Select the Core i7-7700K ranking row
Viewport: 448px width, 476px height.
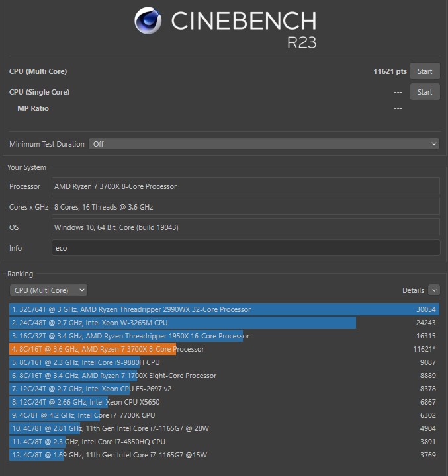click(x=224, y=415)
